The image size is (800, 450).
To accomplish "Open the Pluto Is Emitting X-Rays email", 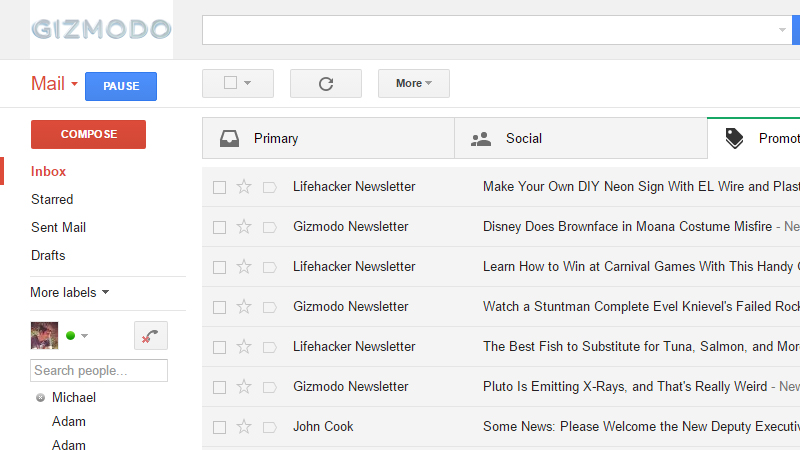I will (625, 386).
